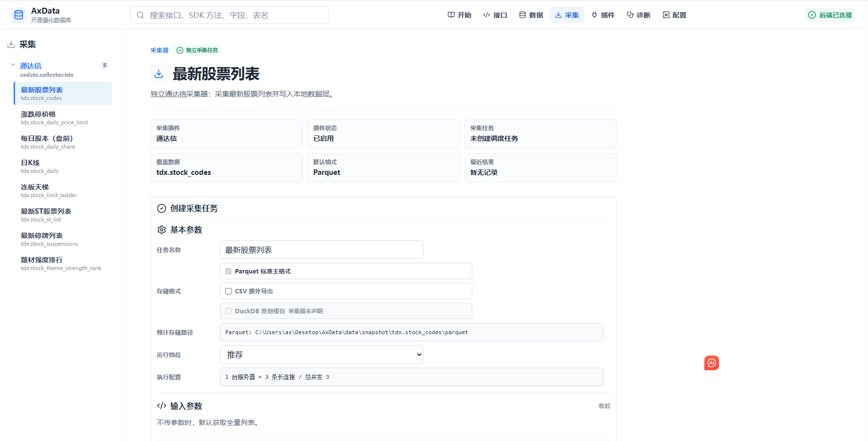Click the 采集器 breadcrumb link

coord(159,50)
